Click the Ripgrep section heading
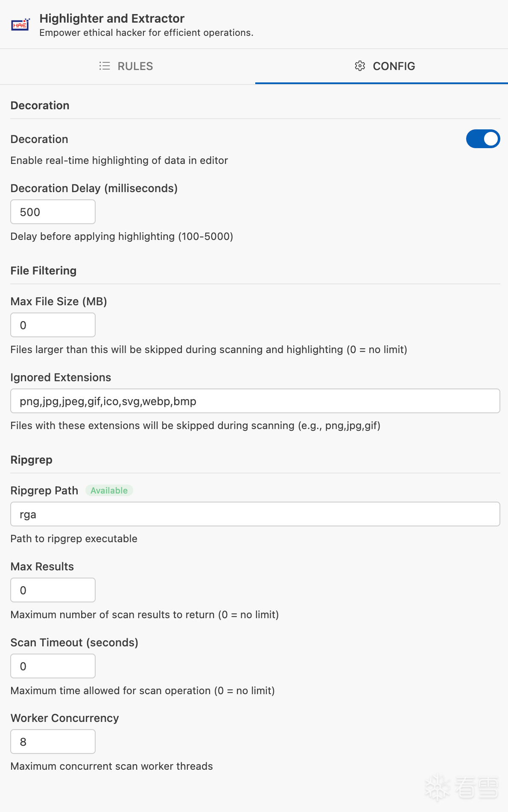The height and width of the screenshot is (812, 508). coord(32,460)
